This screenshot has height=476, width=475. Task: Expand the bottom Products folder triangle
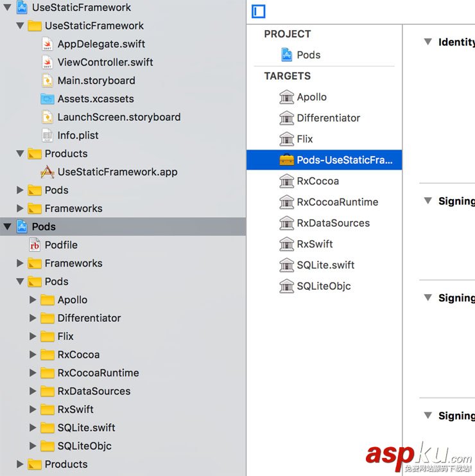point(20,464)
